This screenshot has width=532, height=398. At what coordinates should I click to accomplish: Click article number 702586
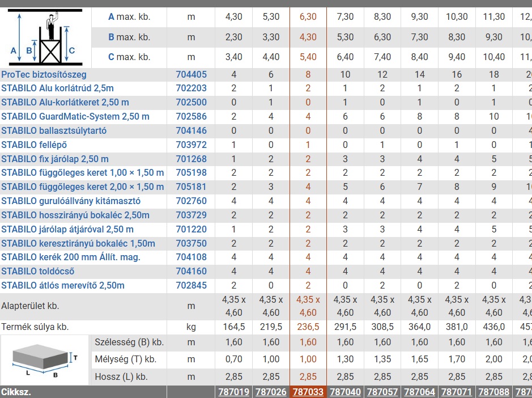pyautogui.click(x=191, y=116)
